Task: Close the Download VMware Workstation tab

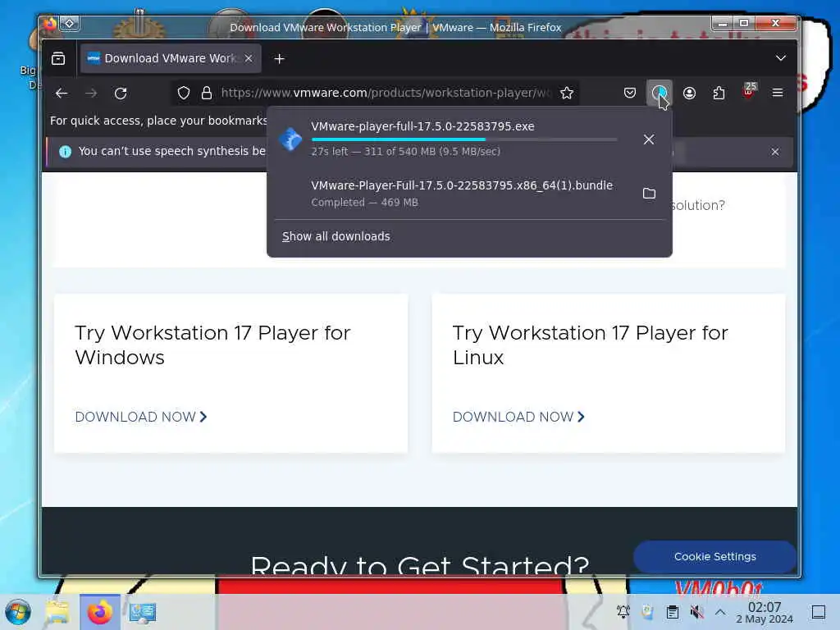Action: coord(249,58)
